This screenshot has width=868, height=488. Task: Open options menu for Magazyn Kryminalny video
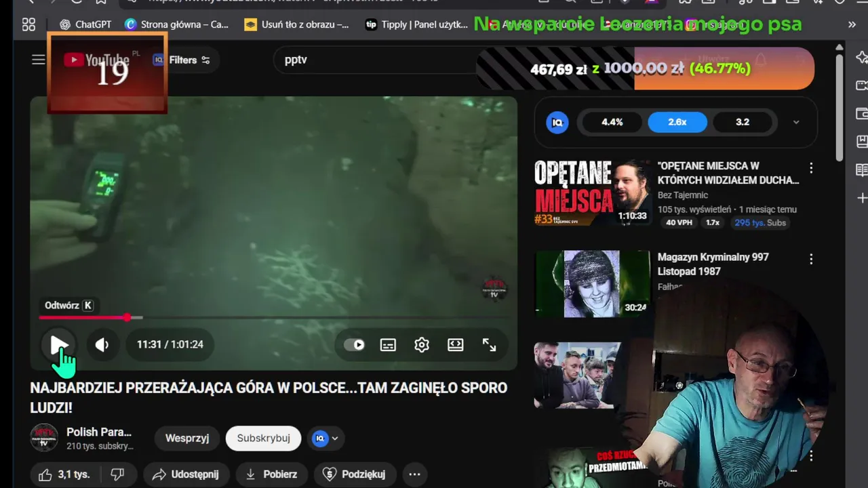tap(811, 259)
